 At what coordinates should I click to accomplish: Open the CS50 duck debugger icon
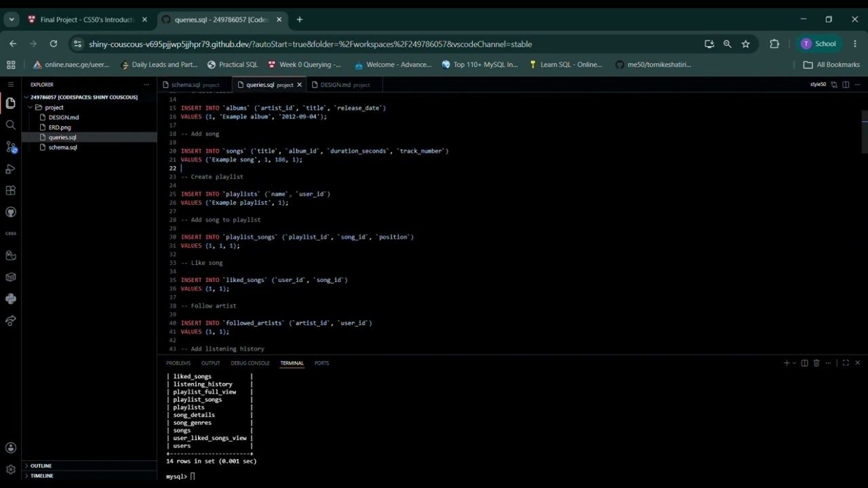(x=10, y=256)
